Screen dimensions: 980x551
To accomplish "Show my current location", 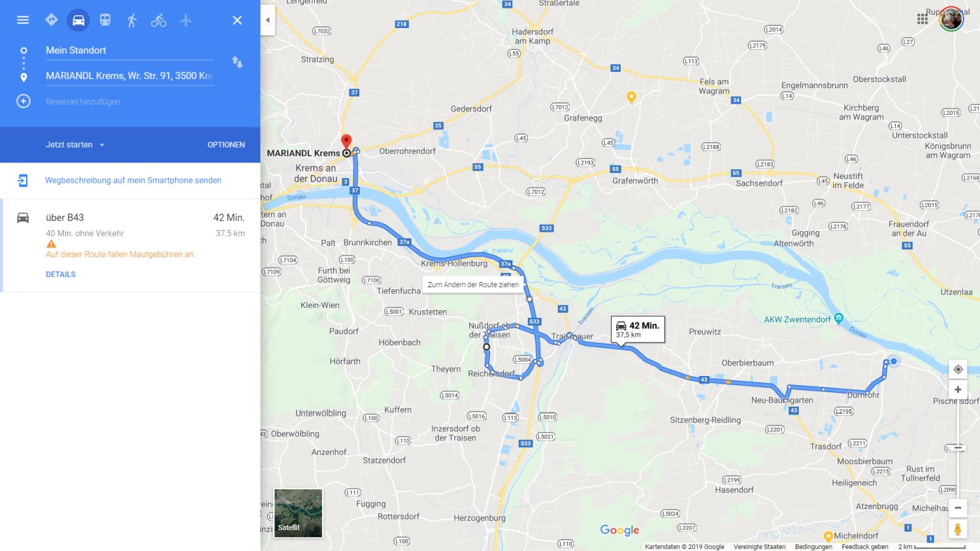I will pos(958,369).
